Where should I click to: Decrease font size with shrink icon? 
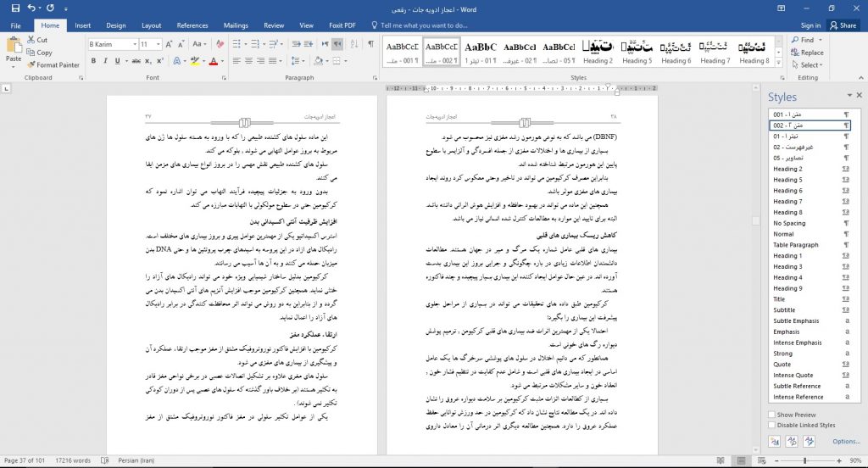(x=181, y=44)
